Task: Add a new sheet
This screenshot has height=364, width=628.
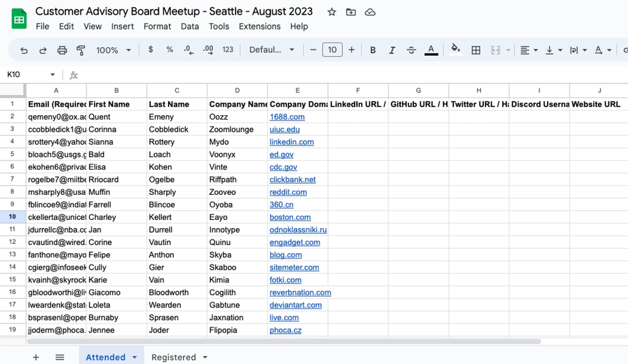Action: (36, 357)
